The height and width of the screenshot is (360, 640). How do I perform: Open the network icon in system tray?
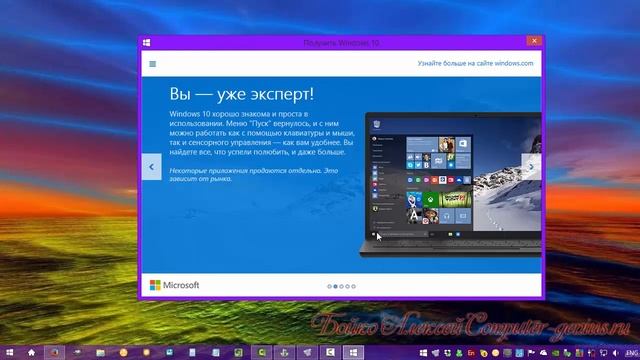tap(603, 353)
